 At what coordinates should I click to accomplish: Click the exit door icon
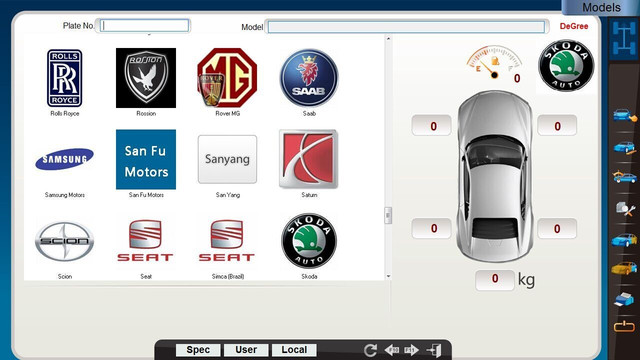pyautogui.click(x=434, y=350)
